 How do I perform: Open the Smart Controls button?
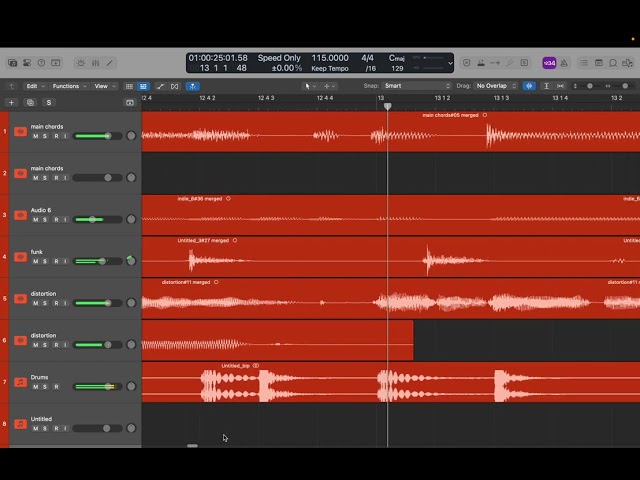pyautogui.click(x=80, y=63)
